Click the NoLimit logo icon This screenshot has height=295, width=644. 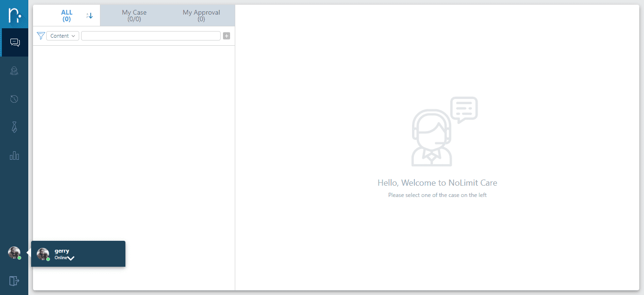(x=14, y=14)
